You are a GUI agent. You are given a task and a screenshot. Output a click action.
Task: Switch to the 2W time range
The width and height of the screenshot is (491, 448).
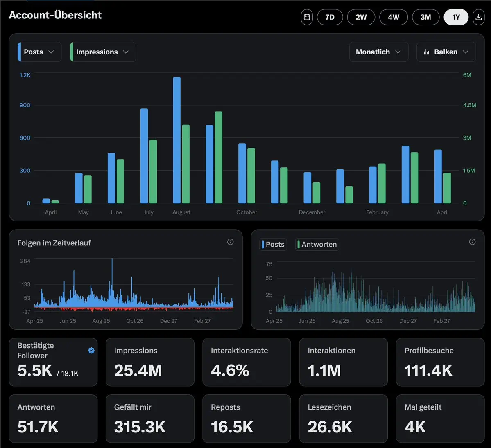pos(361,17)
